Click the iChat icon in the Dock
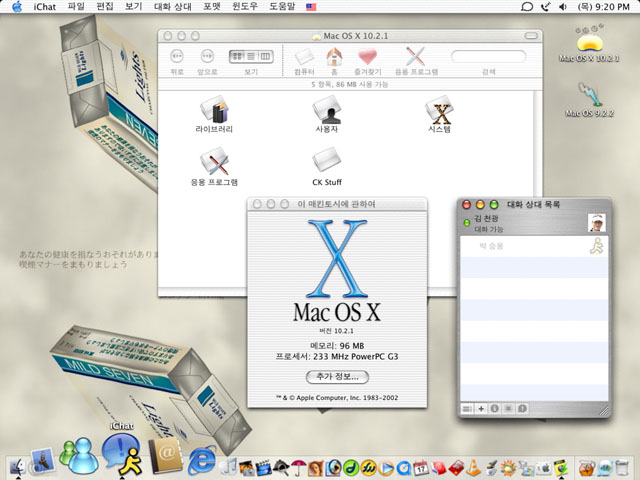Image resolution: width=640 pixels, height=480 pixels. pyautogui.click(x=122, y=455)
